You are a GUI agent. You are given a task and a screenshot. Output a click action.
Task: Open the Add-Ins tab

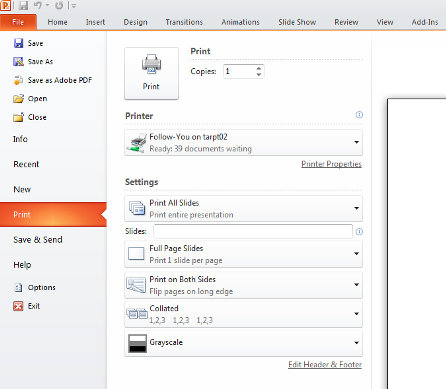pos(425,22)
